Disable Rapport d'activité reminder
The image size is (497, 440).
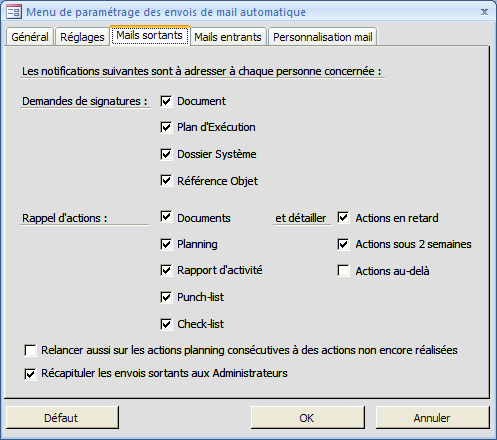click(166, 270)
